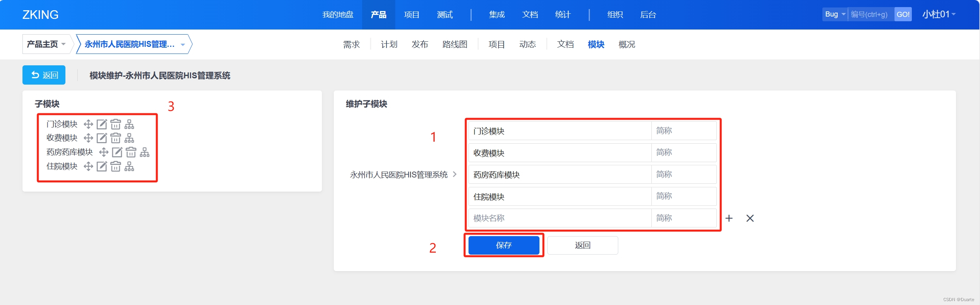This screenshot has height=305, width=980.
Task: Select 住院模块 in the 子模块 tree
Action: (62, 166)
